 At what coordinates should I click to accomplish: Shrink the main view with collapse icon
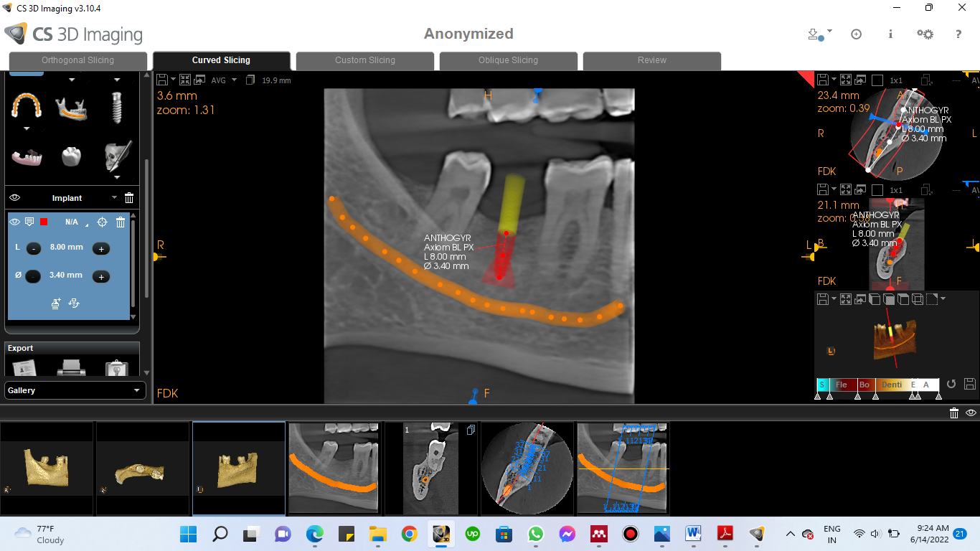click(185, 80)
